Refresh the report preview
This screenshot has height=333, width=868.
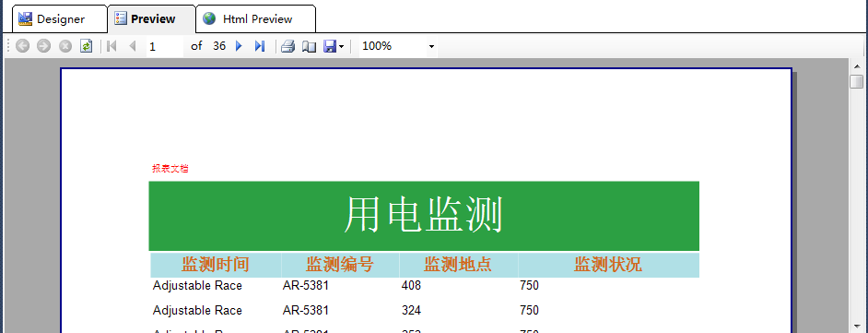86,46
